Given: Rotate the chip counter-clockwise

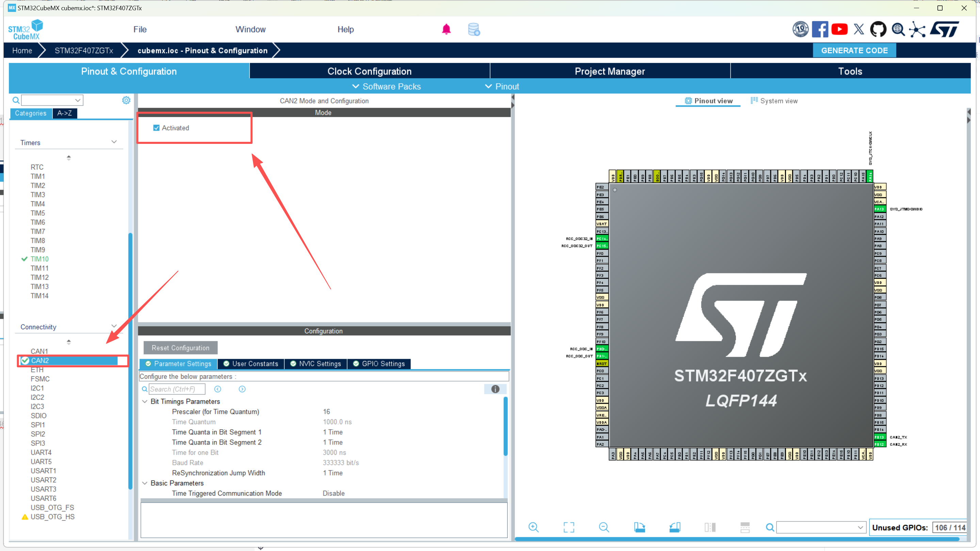Looking at the screenshot, I should [x=675, y=527].
